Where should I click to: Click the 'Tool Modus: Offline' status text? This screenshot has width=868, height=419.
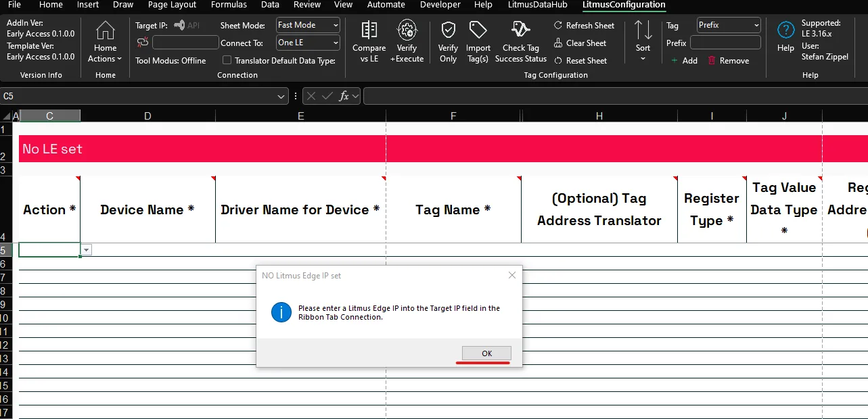pyautogui.click(x=170, y=60)
